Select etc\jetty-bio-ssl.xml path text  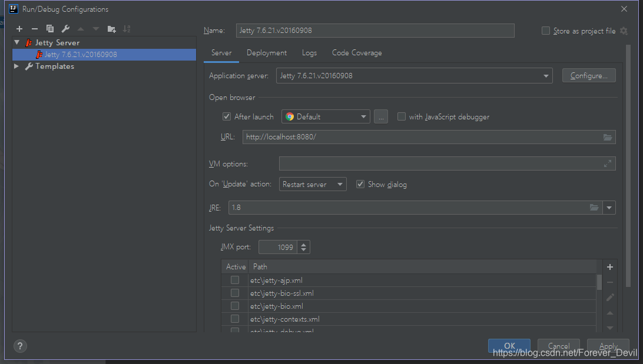[x=281, y=293]
